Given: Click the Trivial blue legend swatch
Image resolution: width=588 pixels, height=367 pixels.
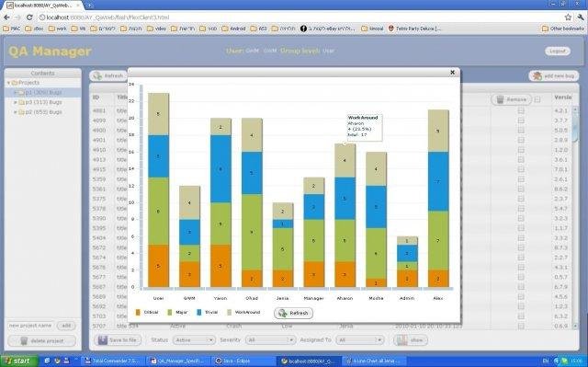Looking at the screenshot, I should point(199,312).
